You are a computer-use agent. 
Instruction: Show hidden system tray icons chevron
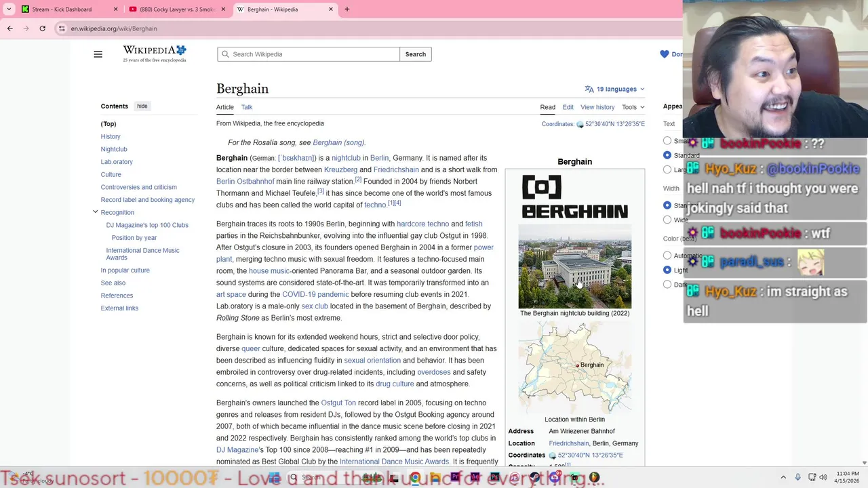pos(783,478)
